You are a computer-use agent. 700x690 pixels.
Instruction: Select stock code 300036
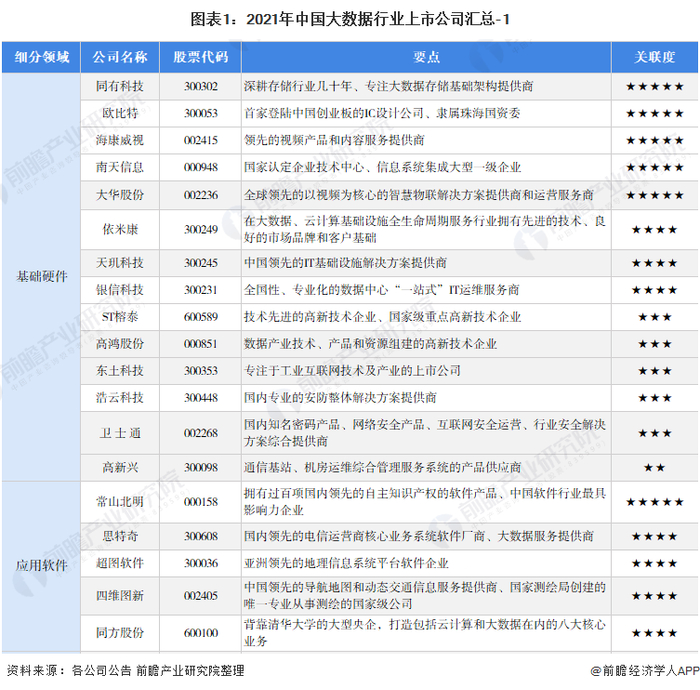pyautogui.click(x=200, y=563)
